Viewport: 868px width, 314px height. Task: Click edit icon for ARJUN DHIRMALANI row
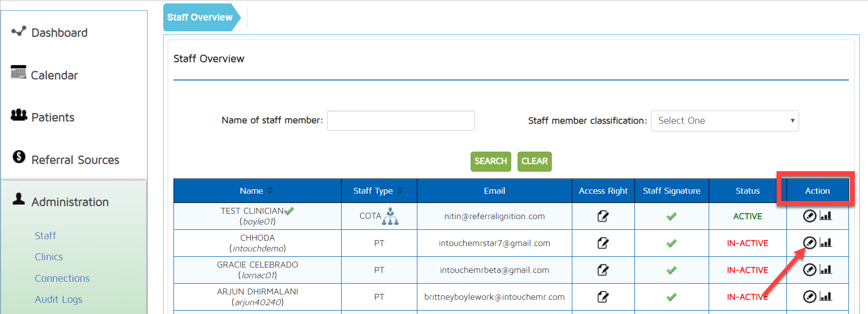pos(809,296)
